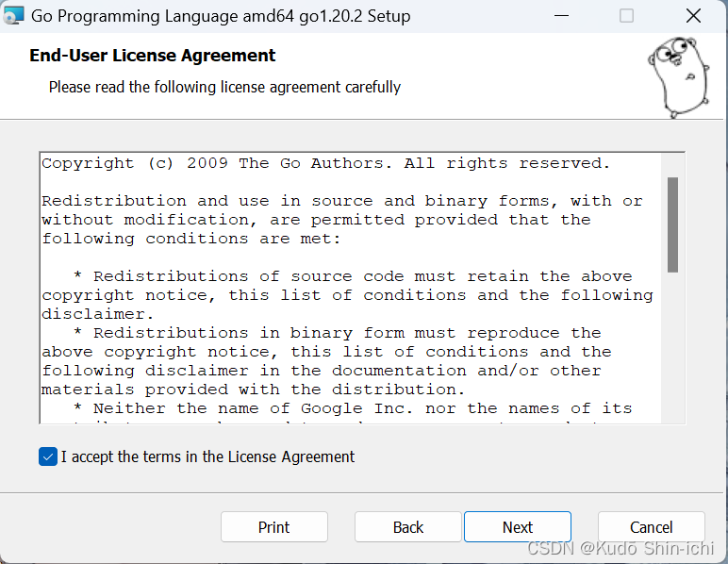Cancel the Go installation
This screenshot has width=728, height=564.
[x=652, y=527]
